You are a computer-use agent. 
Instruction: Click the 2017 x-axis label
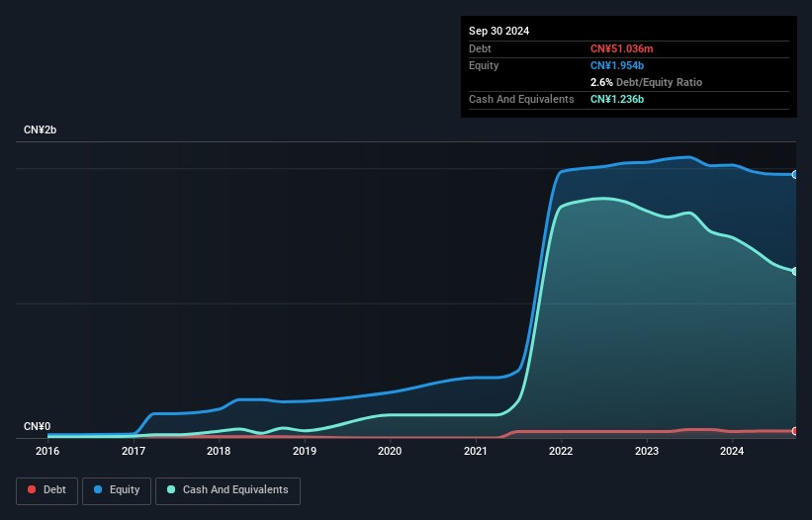pos(134,451)
